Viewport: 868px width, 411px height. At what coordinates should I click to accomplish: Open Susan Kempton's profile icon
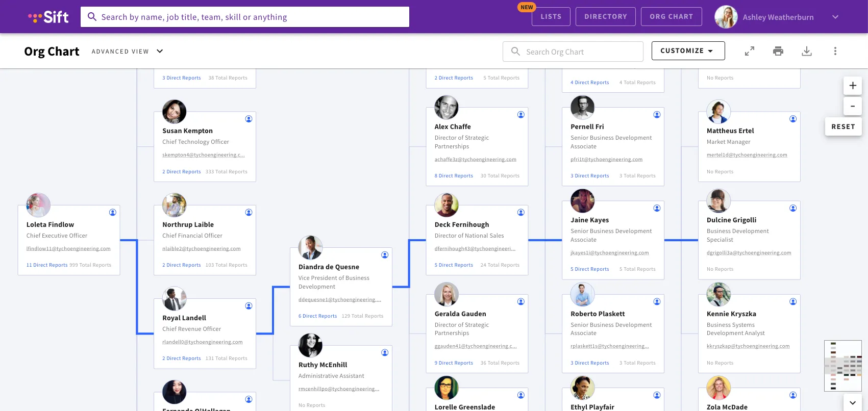249,119
